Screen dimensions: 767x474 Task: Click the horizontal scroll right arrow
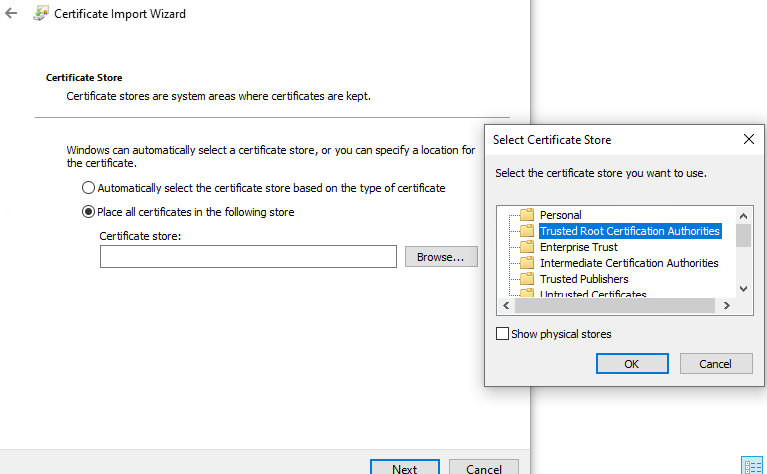pyautogui.click(x=727, y=306)
